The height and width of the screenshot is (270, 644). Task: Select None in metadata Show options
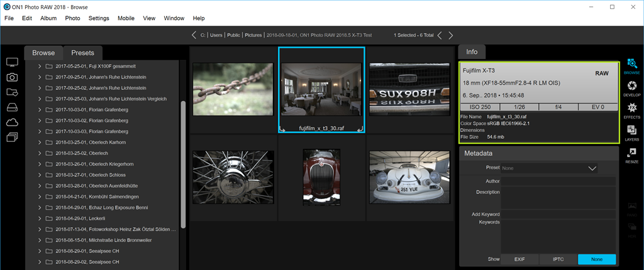[x=597, y=259]
